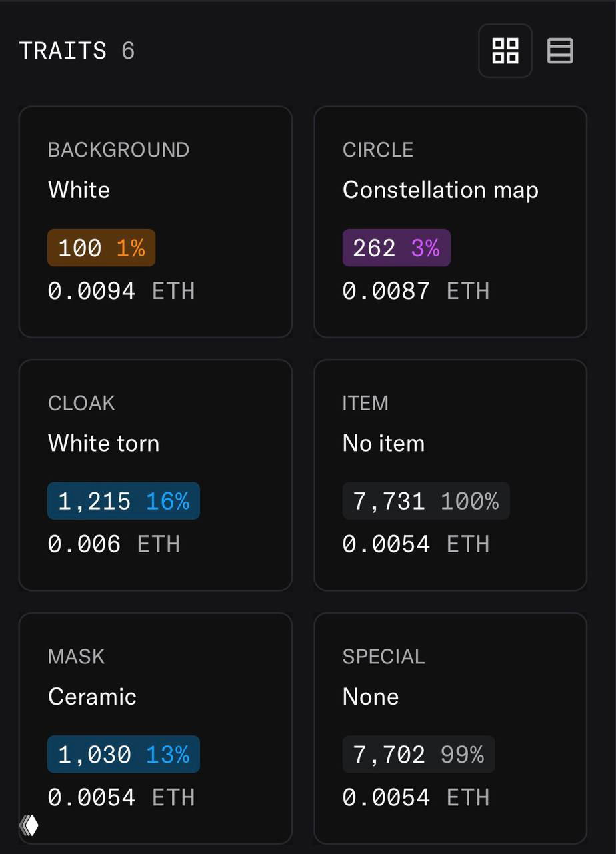
Task: Open the 262 3% Circle rarity badge
Action: (x=396, y=247)
